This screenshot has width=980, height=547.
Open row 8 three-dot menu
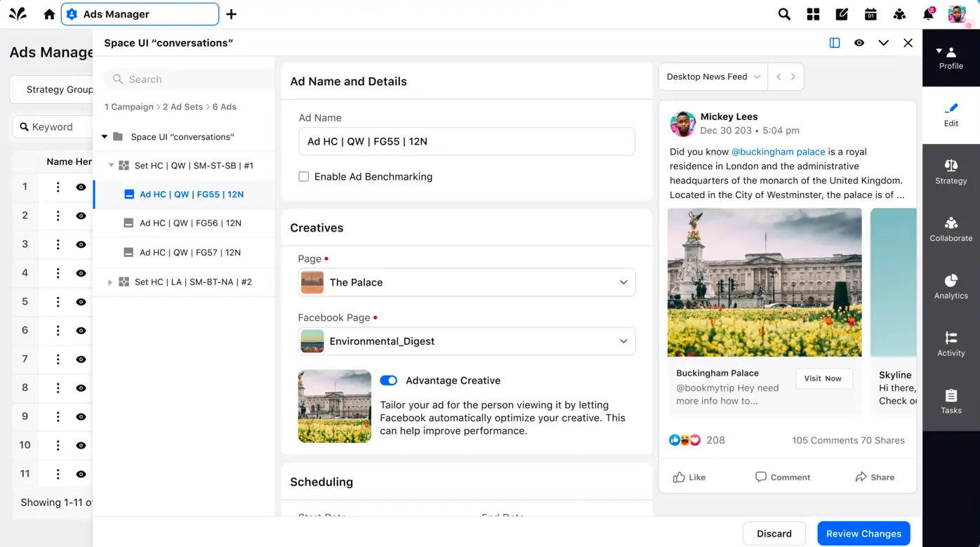(58, 388)
